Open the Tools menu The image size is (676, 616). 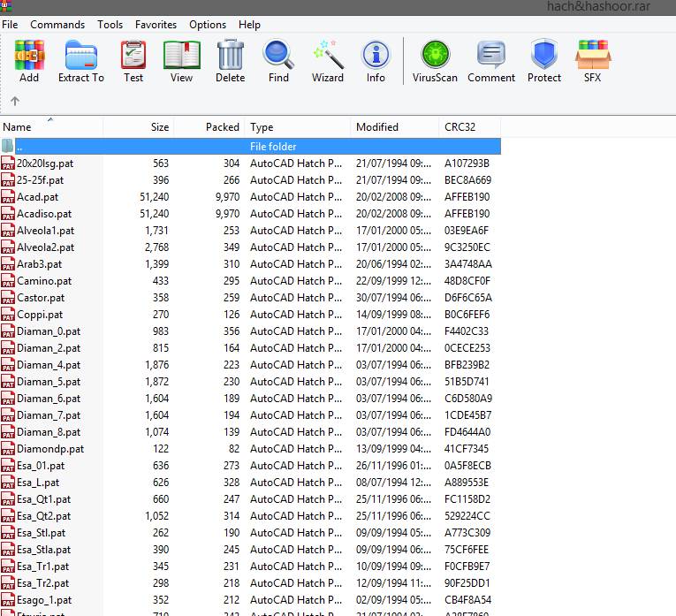[110, 25]
